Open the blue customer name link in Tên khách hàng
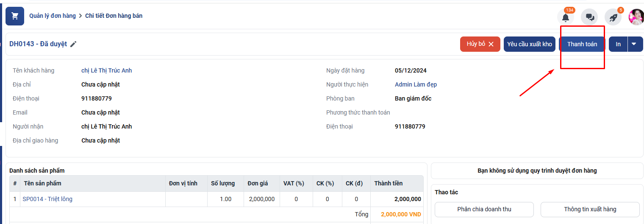Viewport: 644px width, 224px height. click(106, 70)
